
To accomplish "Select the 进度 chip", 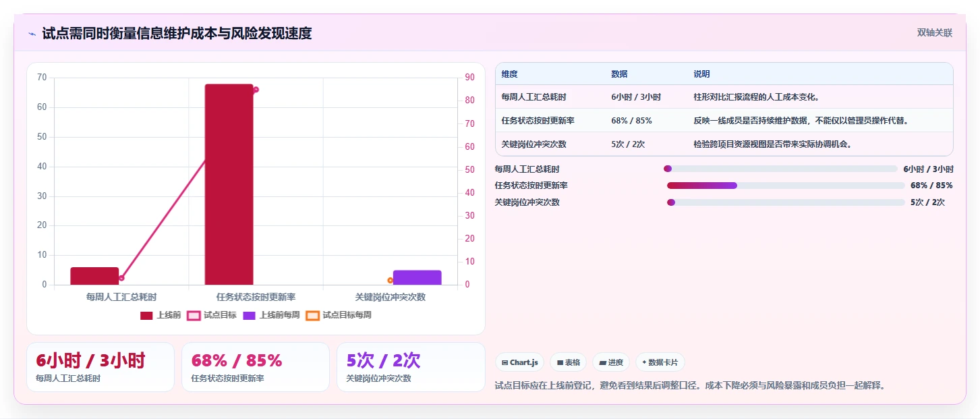I will pos(611,362).
